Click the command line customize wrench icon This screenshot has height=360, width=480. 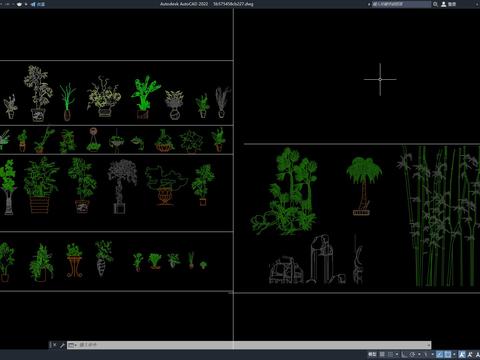tap(62, 345)
